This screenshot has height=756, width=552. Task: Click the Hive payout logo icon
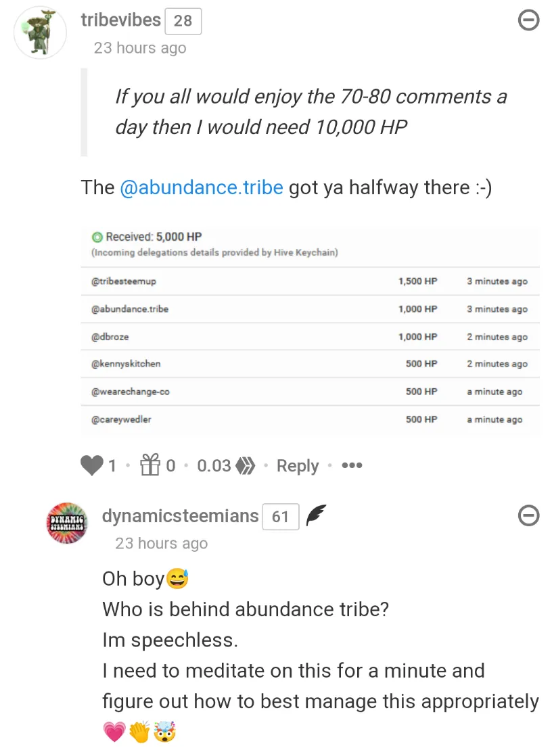point(244,466)
